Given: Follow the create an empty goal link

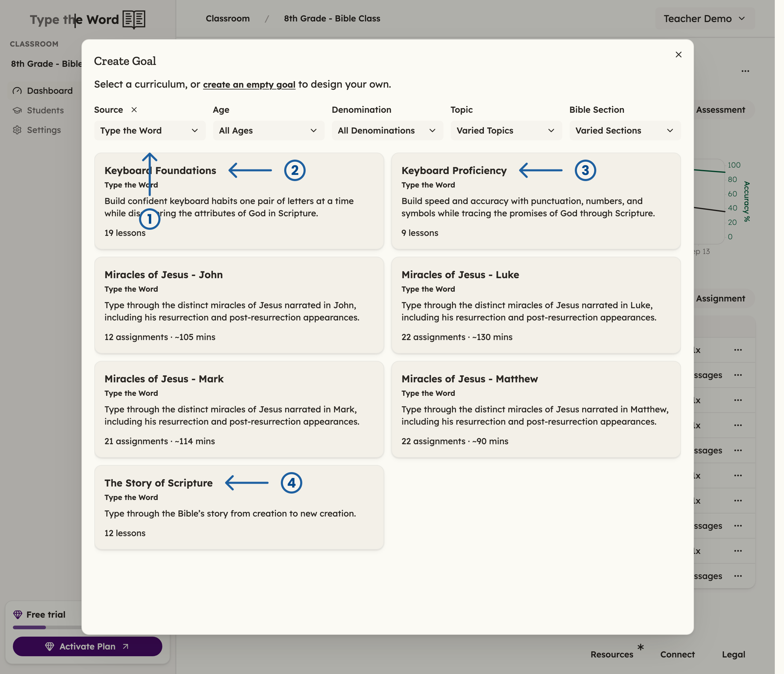Looking at the screenshot, I should pos(249,84).
